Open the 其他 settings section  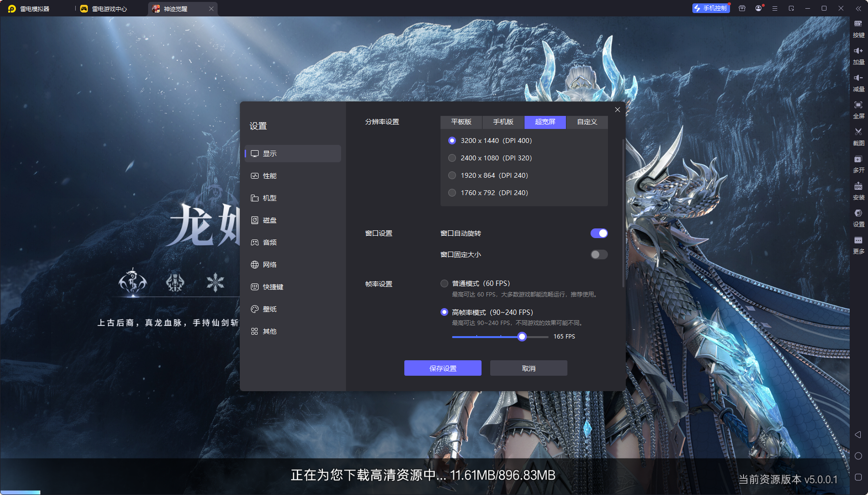(x=293, y=331)
